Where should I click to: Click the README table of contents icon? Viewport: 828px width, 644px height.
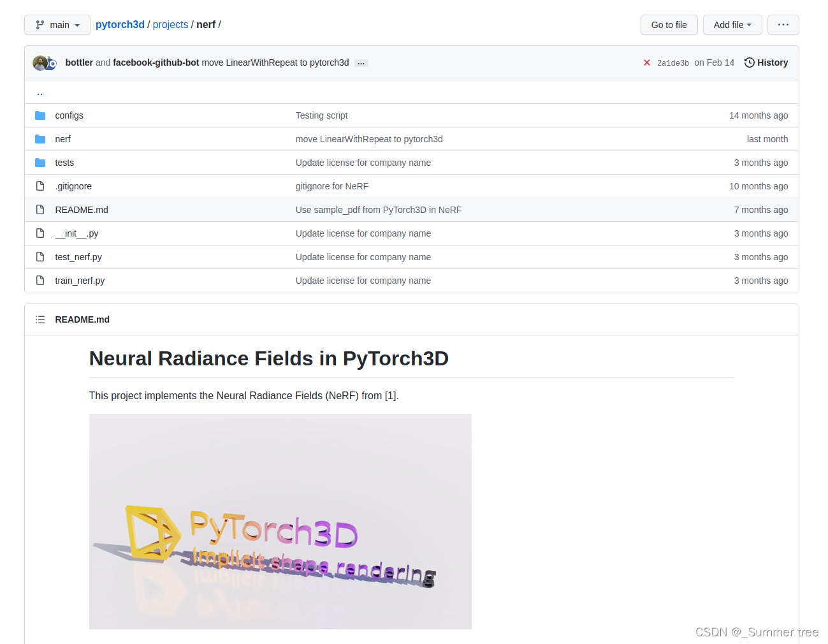tap(40, 319)
